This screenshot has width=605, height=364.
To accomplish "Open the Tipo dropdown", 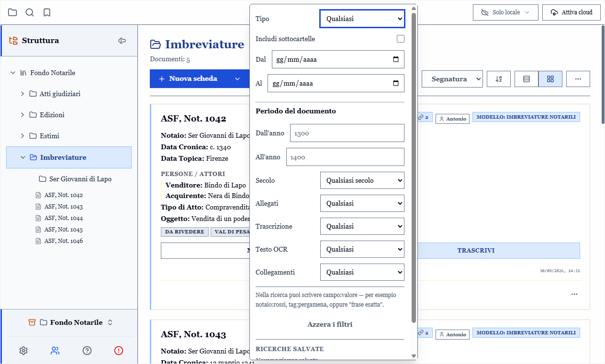I will tap(362, 19).
